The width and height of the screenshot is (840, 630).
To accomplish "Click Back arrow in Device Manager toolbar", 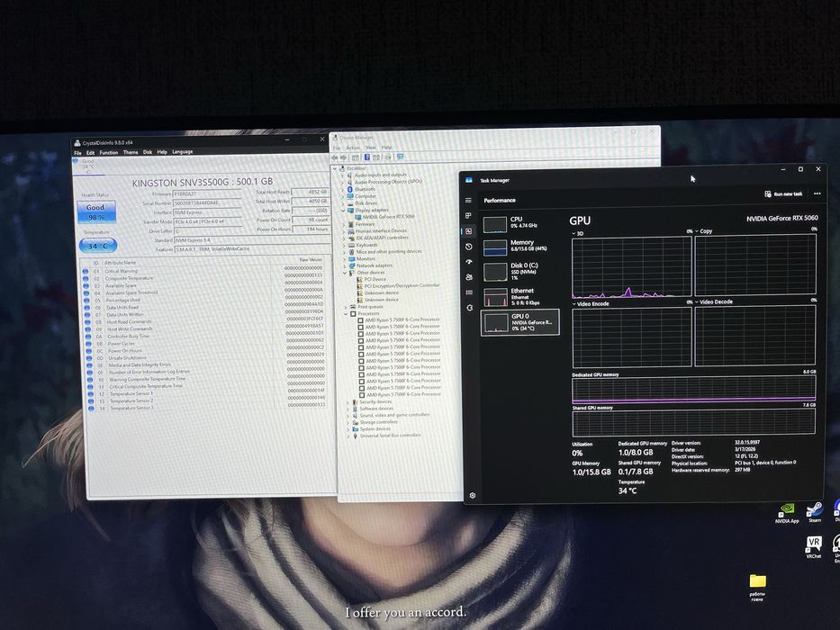I will point(335,157).
